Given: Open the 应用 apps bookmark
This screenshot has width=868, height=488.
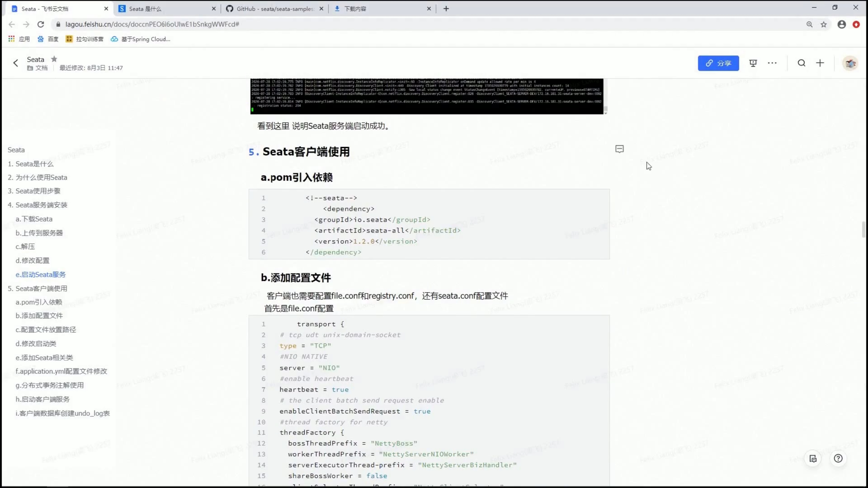Looking at the screenshot, I should click(19, 39).
